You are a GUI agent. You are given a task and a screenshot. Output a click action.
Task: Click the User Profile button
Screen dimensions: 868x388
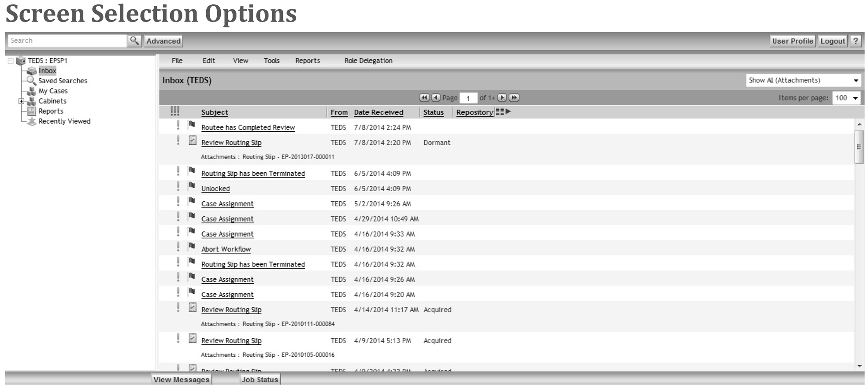point(792,41)
